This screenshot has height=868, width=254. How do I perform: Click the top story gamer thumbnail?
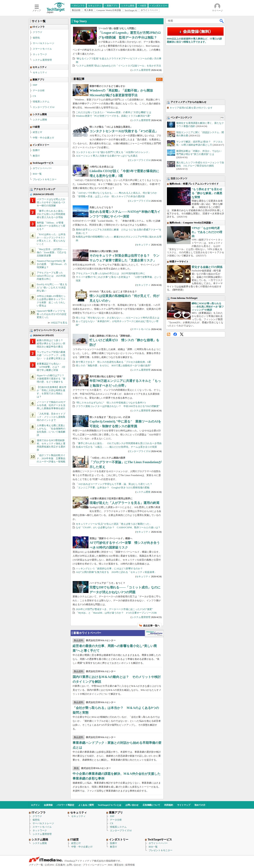(85, 36)
